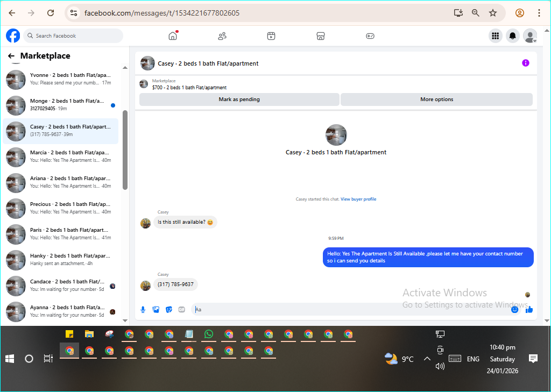
Task: Open the account profile avatar menu
Action: click(x=530, y=36)
